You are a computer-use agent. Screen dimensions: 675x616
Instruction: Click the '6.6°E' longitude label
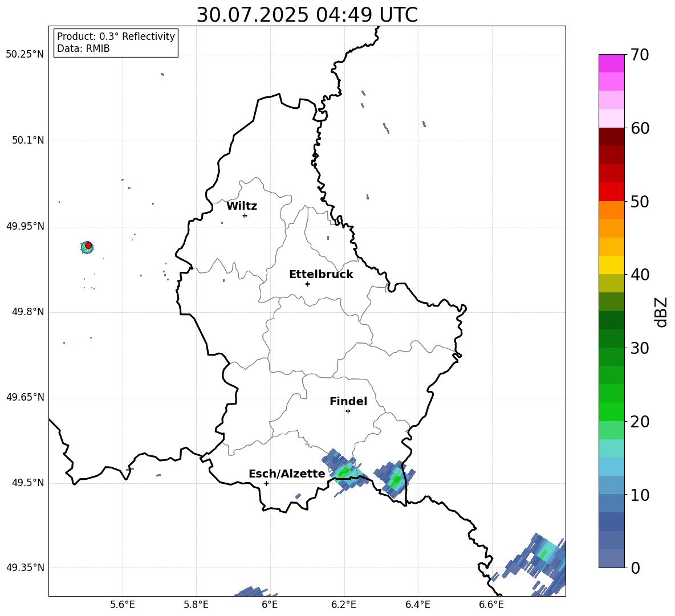tap(491, 605)
